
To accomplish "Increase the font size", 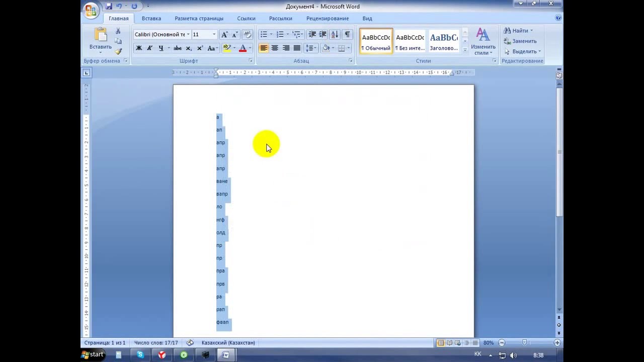I will click(224, 34).
